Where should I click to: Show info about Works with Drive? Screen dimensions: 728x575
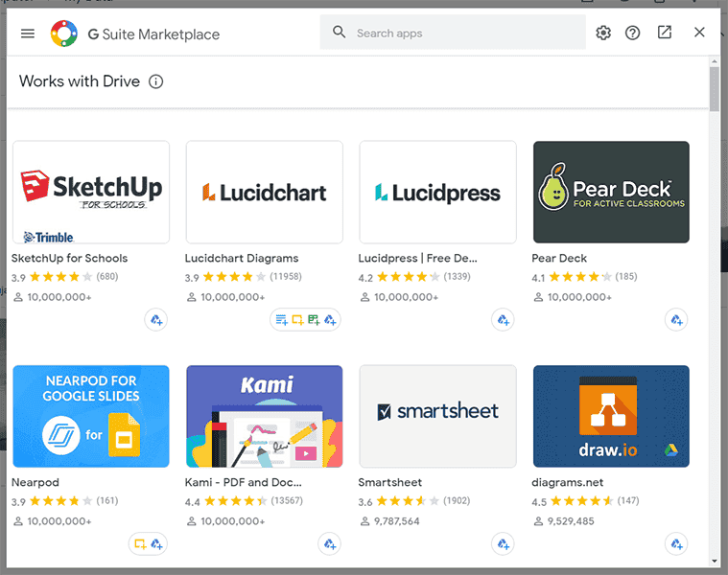coord(155,81)
